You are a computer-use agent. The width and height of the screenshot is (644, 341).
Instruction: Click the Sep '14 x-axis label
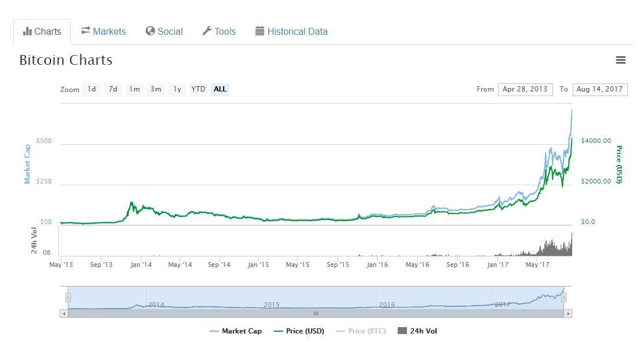click(x=219, y=265)
